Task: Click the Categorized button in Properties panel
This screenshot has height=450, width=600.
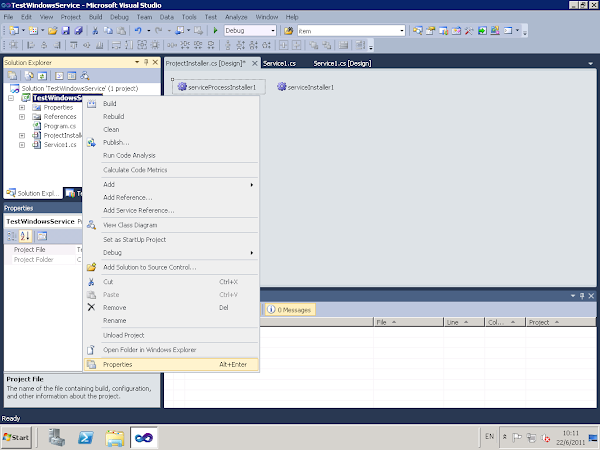Action: (x=12, y=236)
